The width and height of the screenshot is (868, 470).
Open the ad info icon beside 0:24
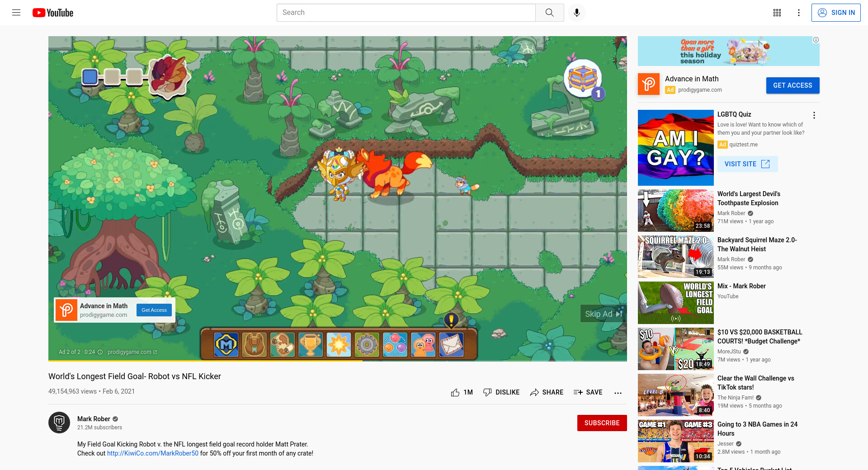pos(100,352)
